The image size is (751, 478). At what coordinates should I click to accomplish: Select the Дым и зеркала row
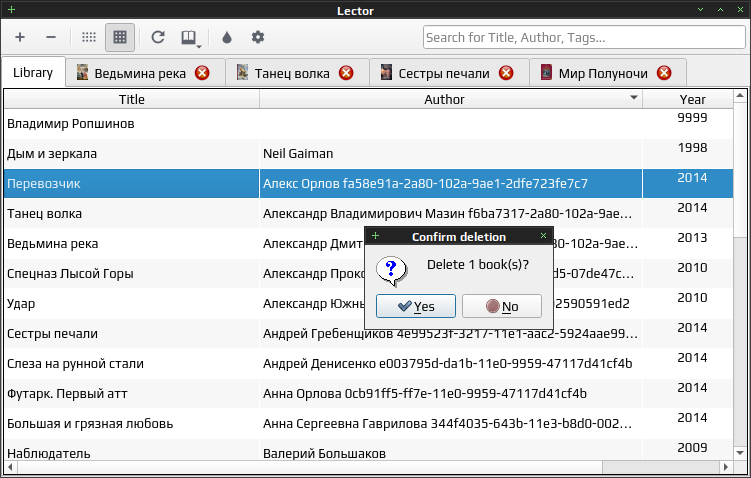368,154
